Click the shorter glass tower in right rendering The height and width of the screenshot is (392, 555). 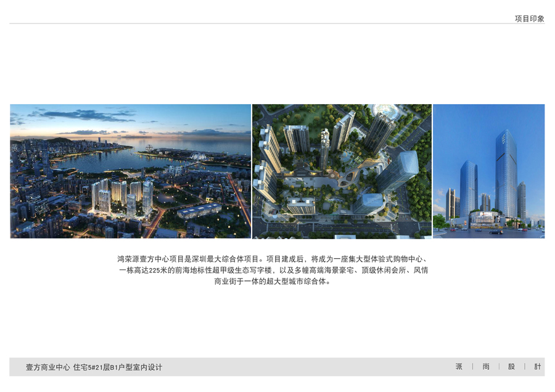point(467,188)
